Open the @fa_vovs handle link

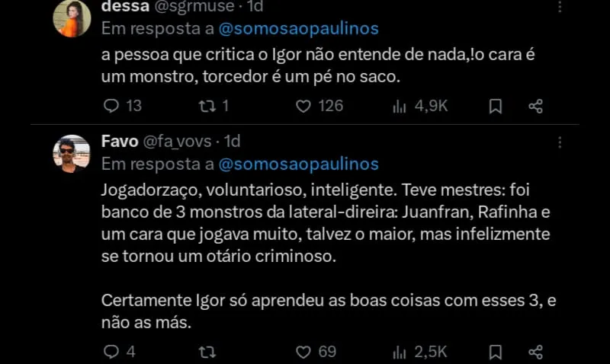click(x=178, y=142)
